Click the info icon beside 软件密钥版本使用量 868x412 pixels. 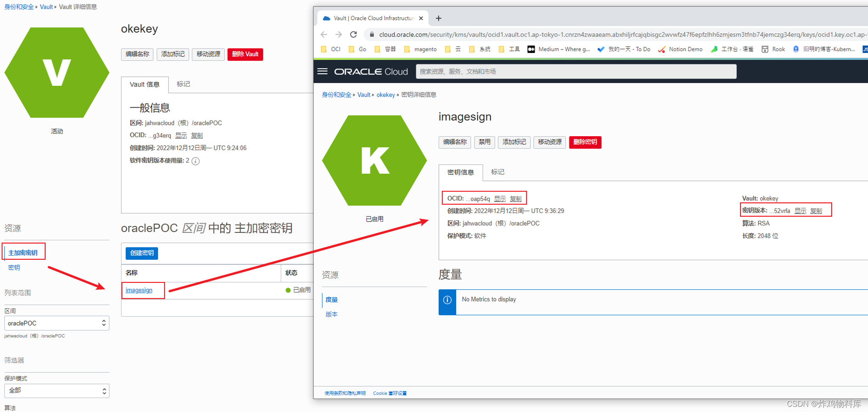pos(195,161)
